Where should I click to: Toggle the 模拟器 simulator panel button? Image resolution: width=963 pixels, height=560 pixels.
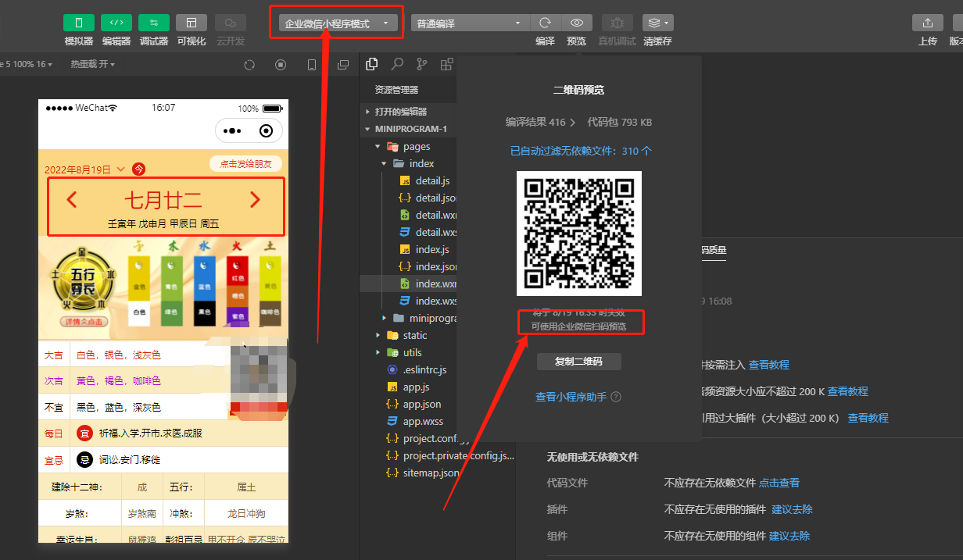click(x=78, y=23)
